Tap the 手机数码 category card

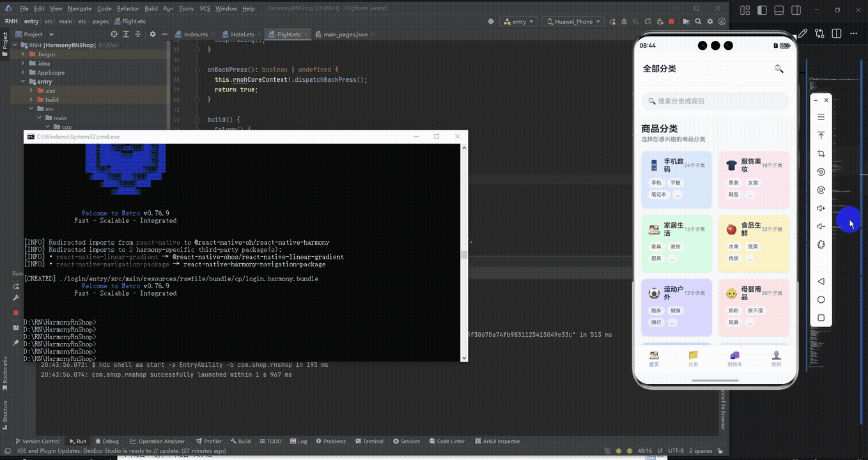pos(676,180)
